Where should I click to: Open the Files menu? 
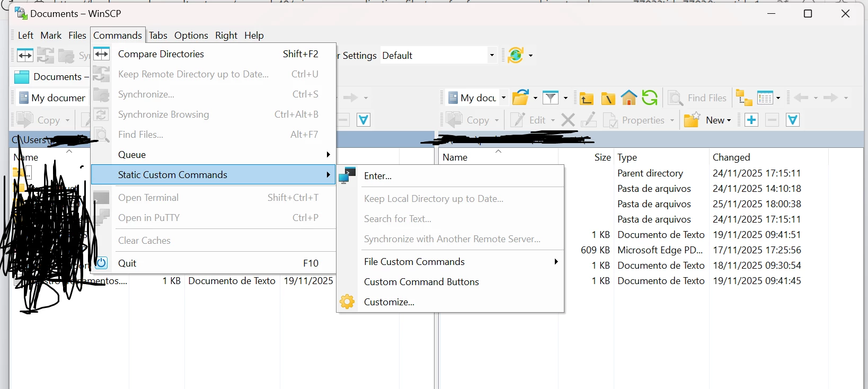[x=77, y=36]
